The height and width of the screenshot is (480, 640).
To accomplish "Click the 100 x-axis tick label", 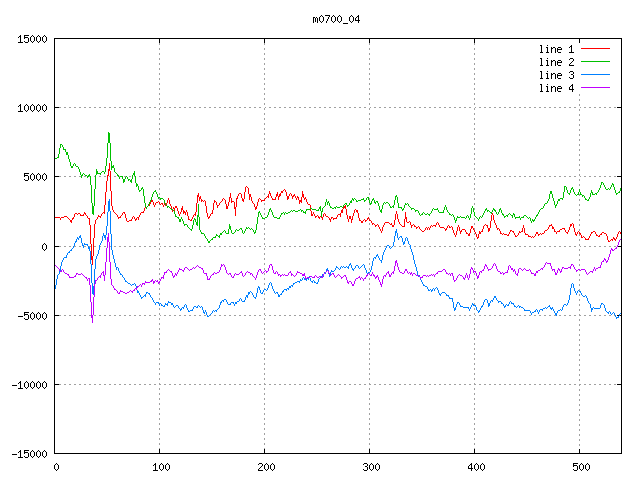I will tap(160, 467).
